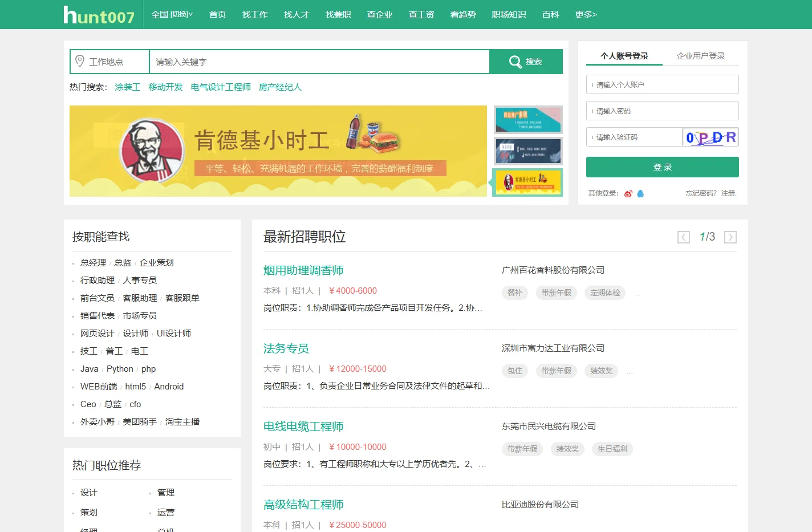
Task: Open company 深圳市富力达工业有限公司
Action: 553,348
